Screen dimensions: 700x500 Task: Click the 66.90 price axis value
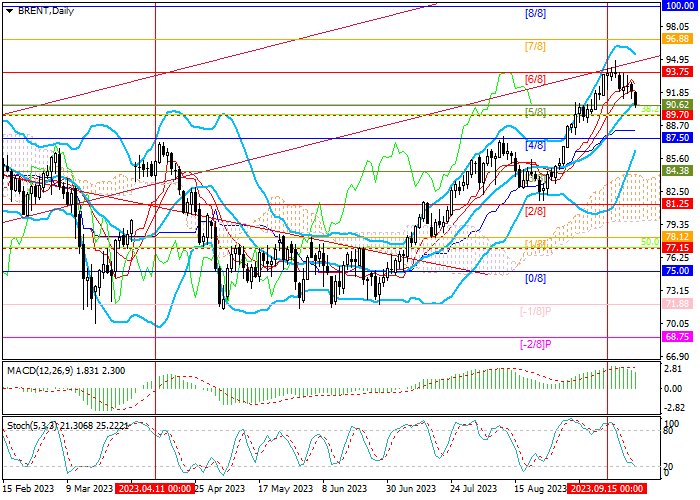677,357
